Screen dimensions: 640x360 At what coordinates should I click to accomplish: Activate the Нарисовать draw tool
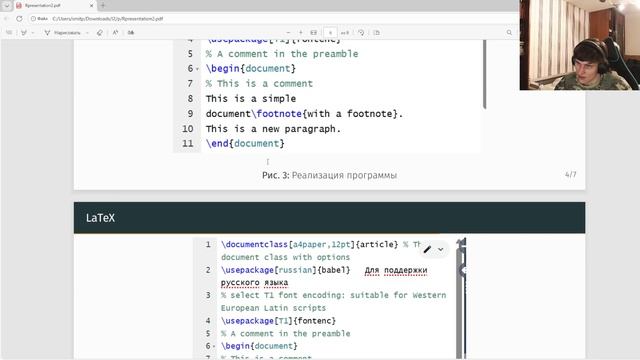[x=62, y=33]
